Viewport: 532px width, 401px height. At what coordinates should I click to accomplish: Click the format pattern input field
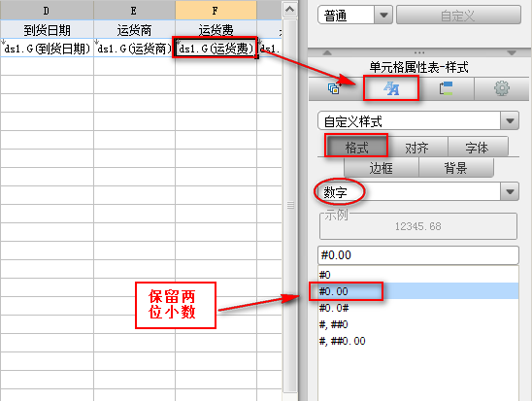click(418, 255)
